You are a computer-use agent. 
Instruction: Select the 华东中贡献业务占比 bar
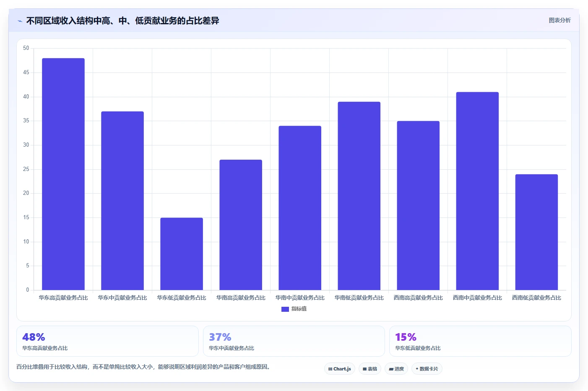coord(122,201)
